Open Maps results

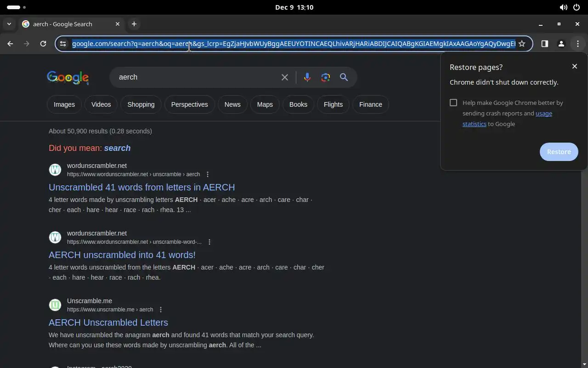(265, 104)
